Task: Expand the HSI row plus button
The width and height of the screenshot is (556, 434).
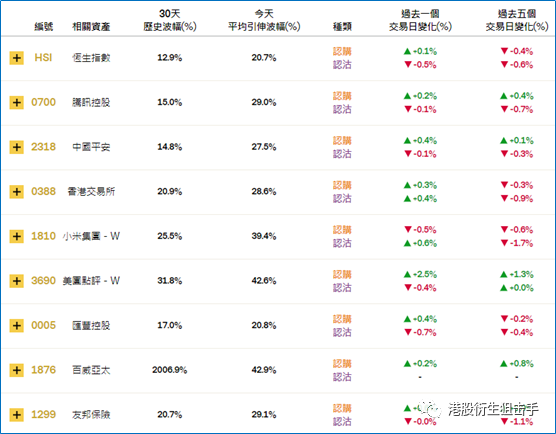Action: tap(17, 58)
